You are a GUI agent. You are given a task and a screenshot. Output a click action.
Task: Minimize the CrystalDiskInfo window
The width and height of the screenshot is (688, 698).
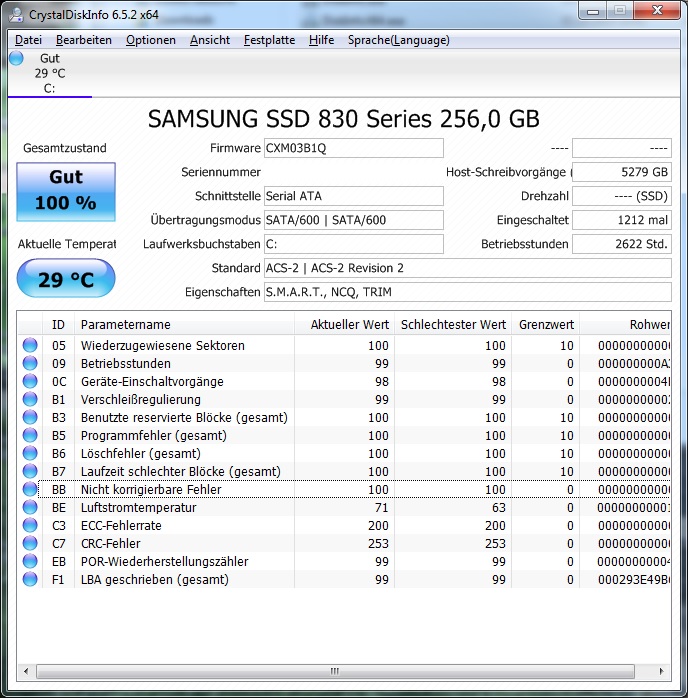pyautogui.click(x=593, y=11)
